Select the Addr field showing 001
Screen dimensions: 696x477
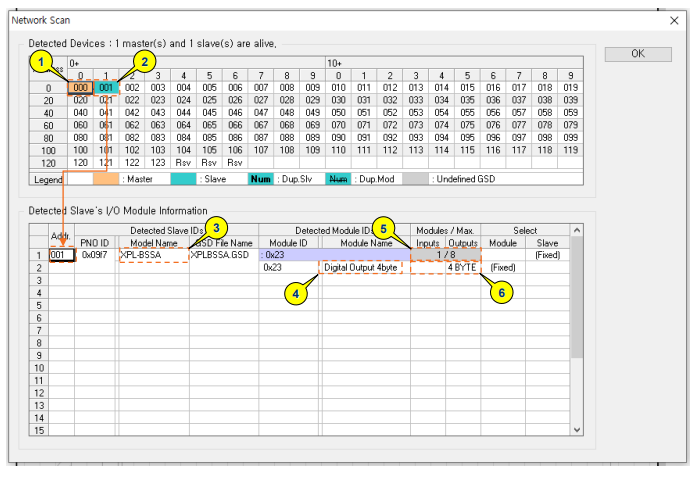pyautogui.click(x=62, y=255)
